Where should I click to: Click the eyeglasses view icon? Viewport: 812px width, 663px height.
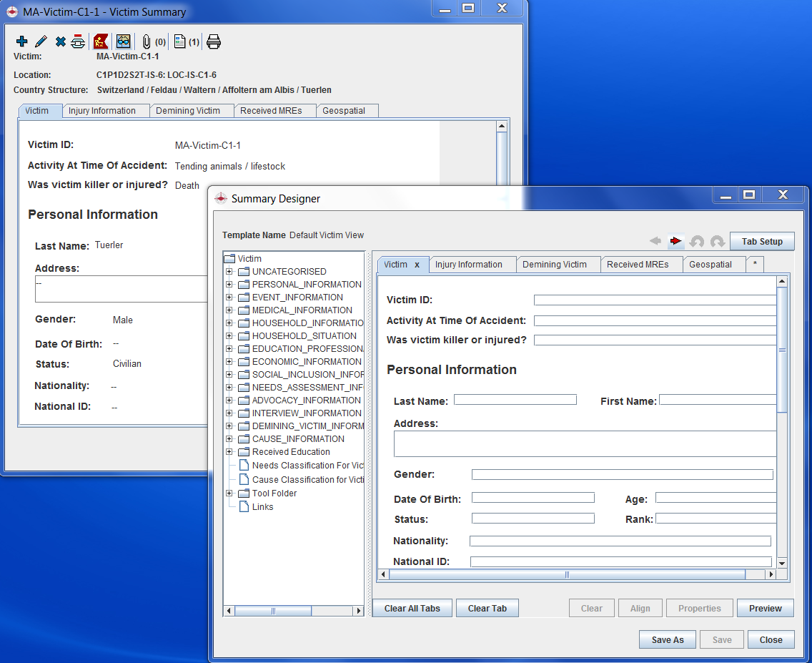[124, 41]
